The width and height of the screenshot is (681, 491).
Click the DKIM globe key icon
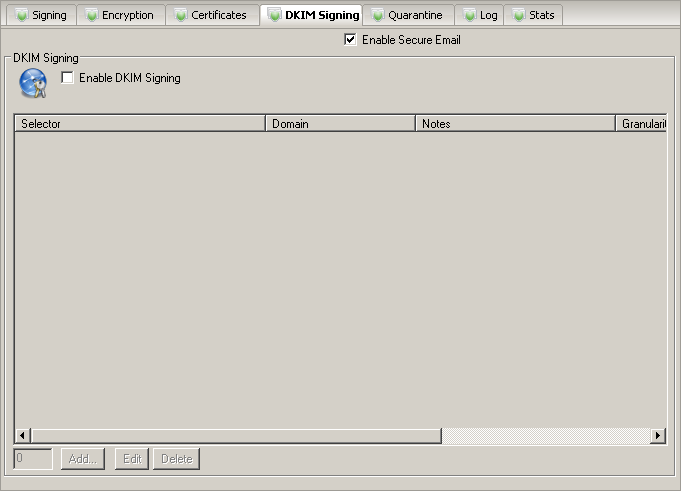point(33,84)
